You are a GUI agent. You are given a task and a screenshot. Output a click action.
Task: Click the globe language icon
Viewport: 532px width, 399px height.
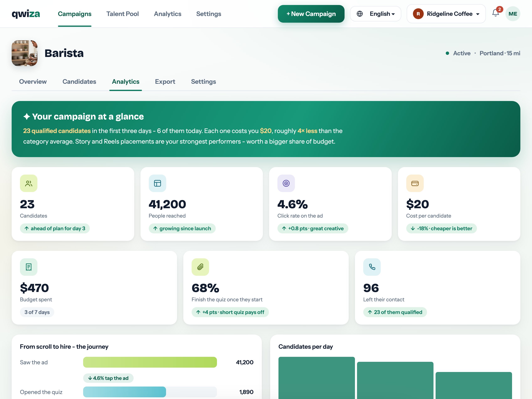[360, 14]
